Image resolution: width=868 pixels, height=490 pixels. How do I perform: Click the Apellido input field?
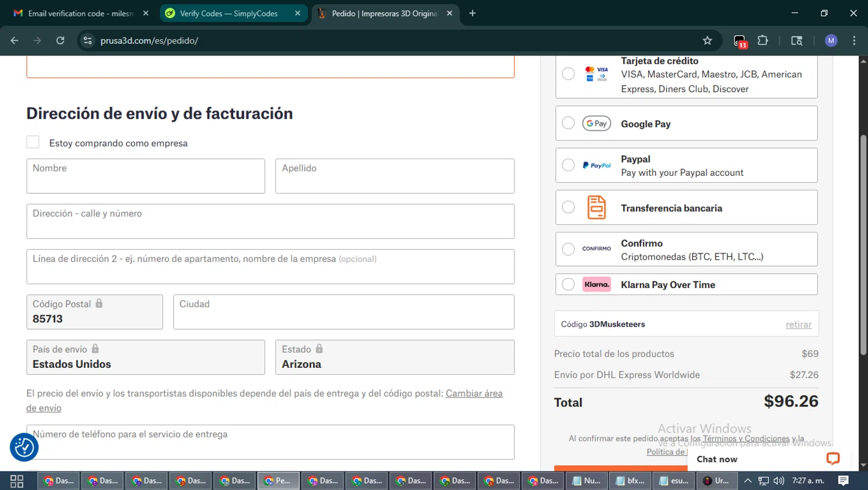(395, 176)
